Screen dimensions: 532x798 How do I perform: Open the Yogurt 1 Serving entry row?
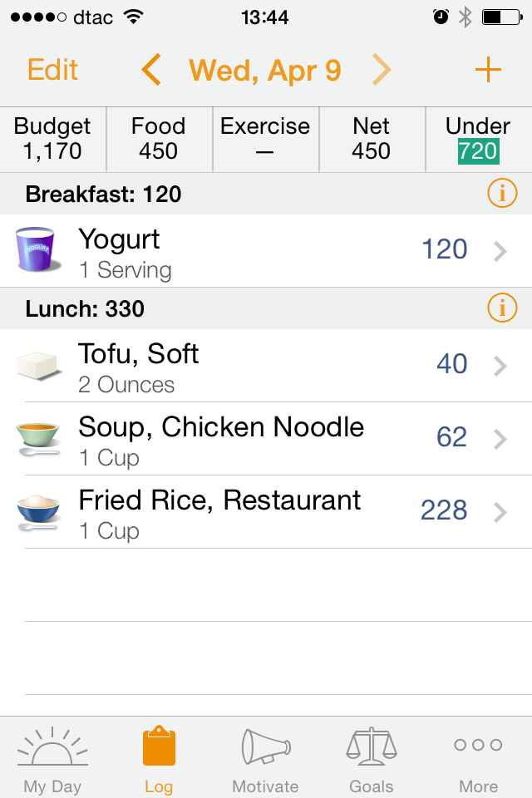tap(249, 249)
